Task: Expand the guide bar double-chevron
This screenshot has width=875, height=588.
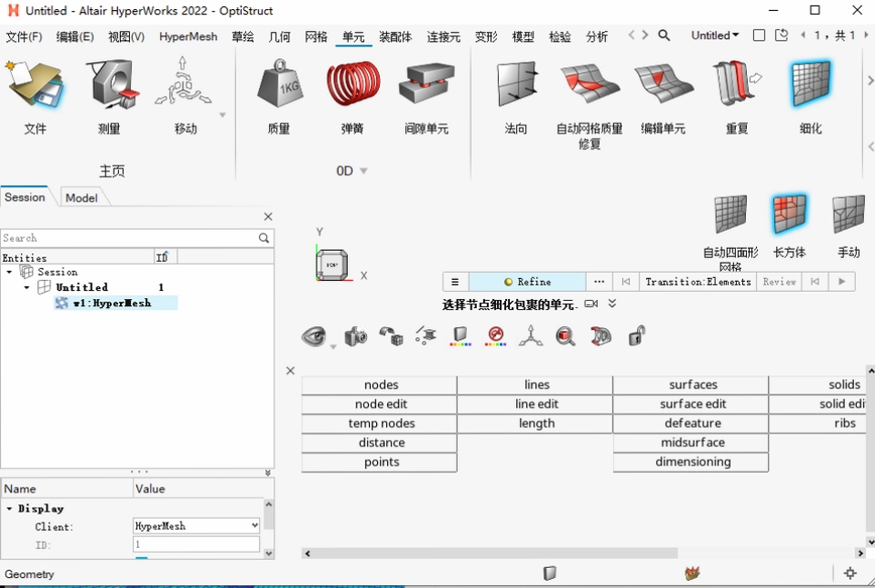Action: tap(612, 304)
